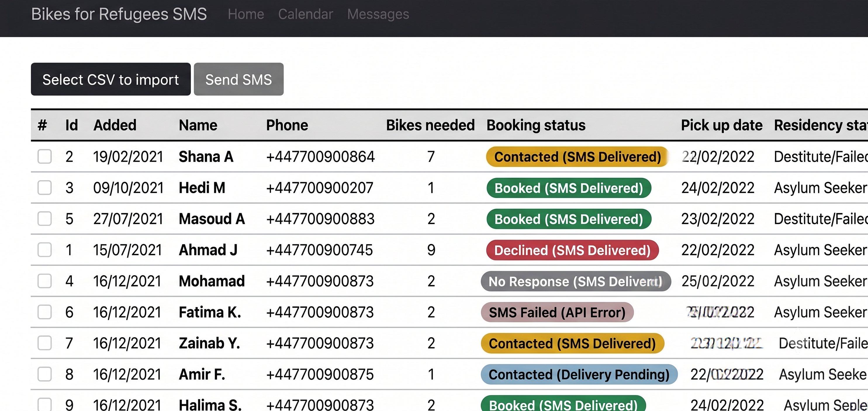
Task: Click the Send SMS button
Action: (x=238, y=79)
